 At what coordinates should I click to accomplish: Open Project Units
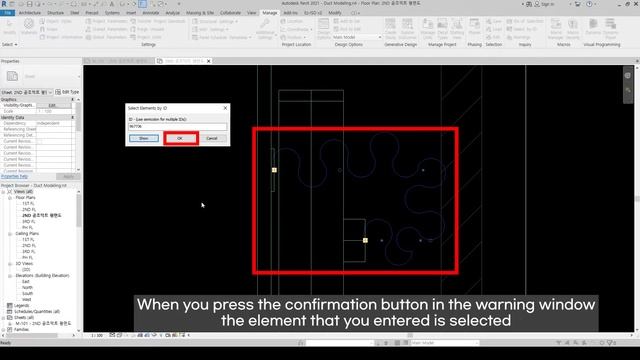coord(146,37)
